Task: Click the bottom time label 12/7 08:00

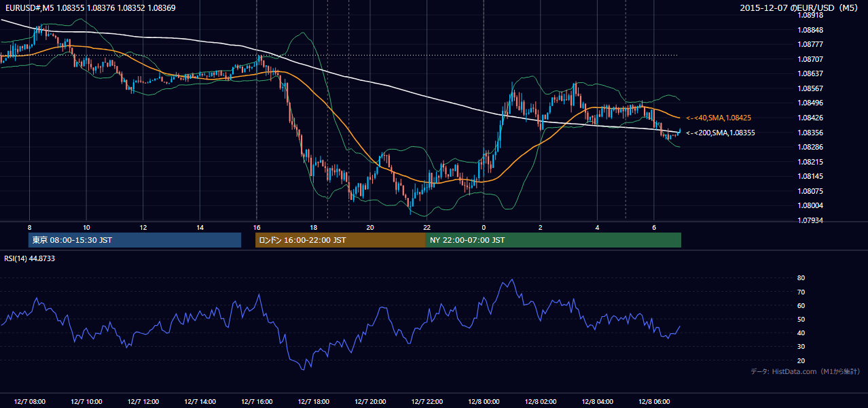Action: (x=29, y=402)
